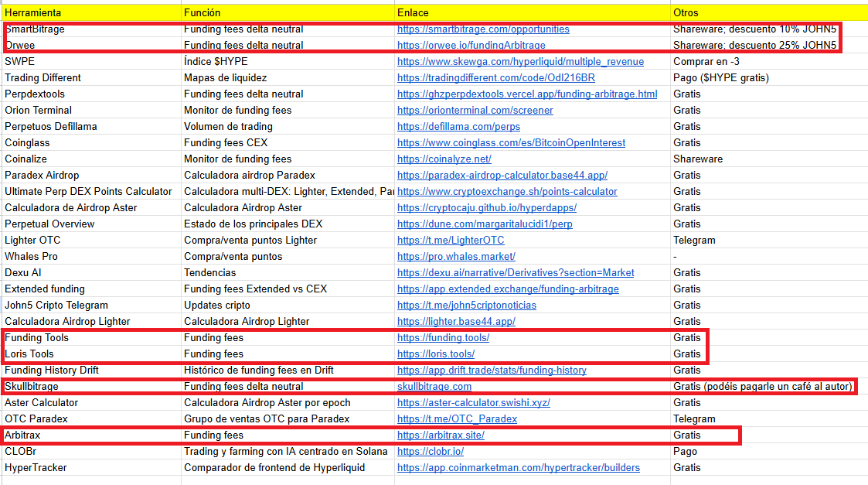Open the dexu.ai narrative link
The width and height of the screenshot is (868, 485).
coord(516,273)
